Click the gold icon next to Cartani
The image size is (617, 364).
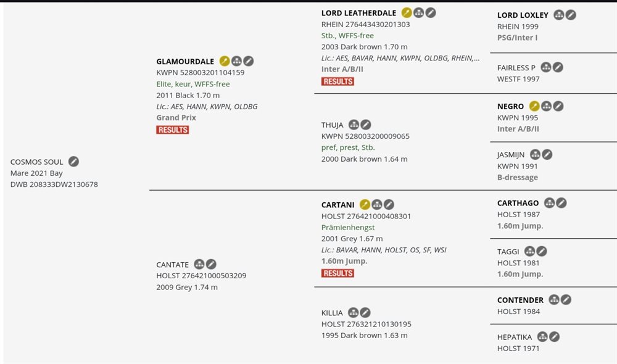(365, 205)
